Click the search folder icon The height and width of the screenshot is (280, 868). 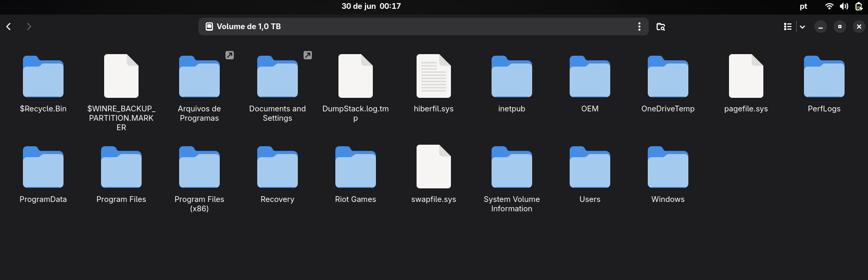point(661,27)
